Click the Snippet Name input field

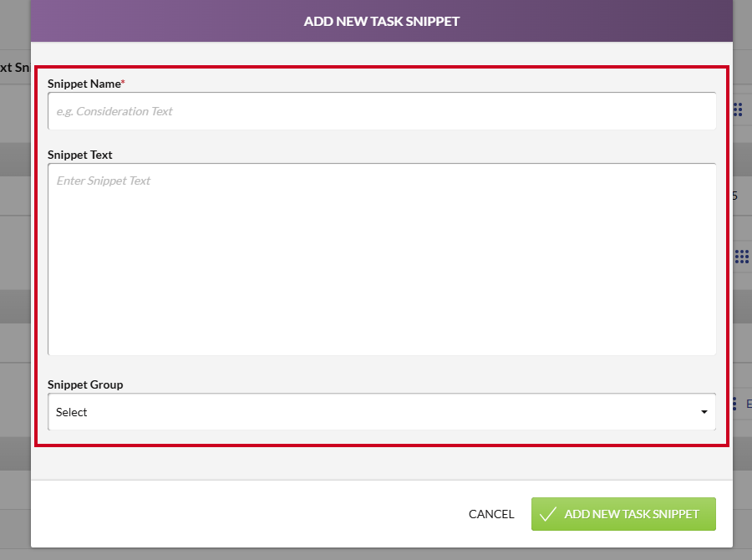[x=382, y=111]
